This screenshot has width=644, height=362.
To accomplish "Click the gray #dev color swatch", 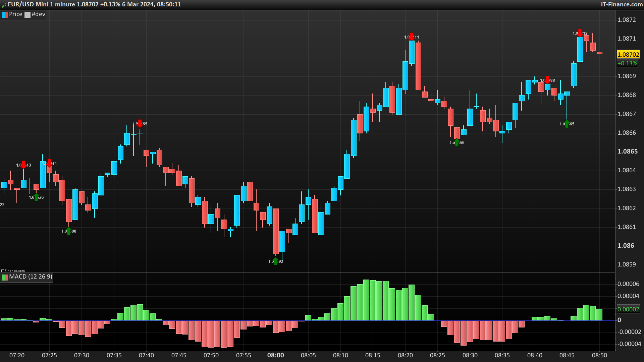I will coord(28,15).
